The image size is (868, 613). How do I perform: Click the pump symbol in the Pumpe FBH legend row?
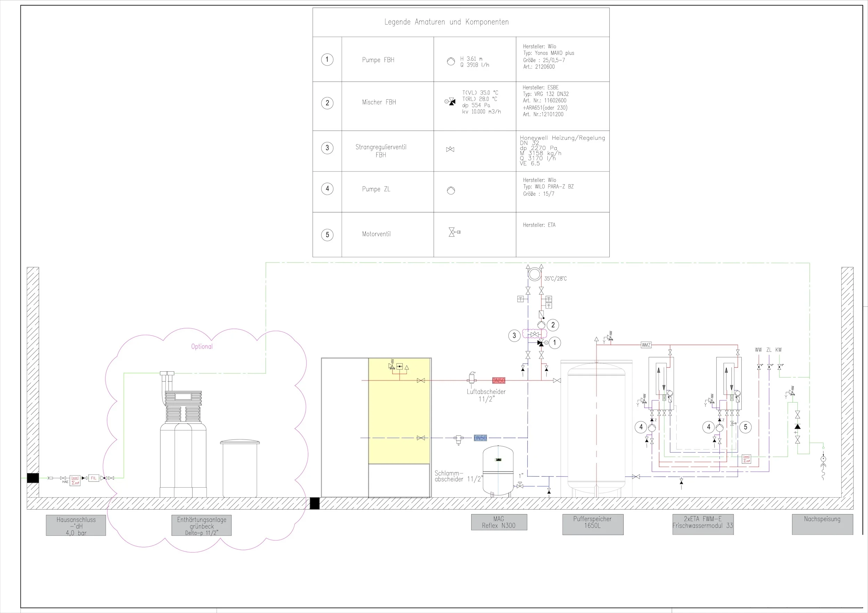(x=451, y=61)
